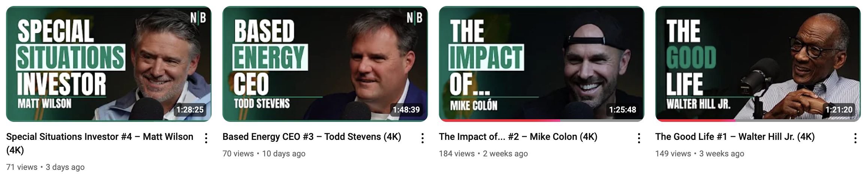Image resolution: width=868 pixels, height=177 pixels.
Task: Open options menu for Matt Wilson video
Action: pos(206,138)
